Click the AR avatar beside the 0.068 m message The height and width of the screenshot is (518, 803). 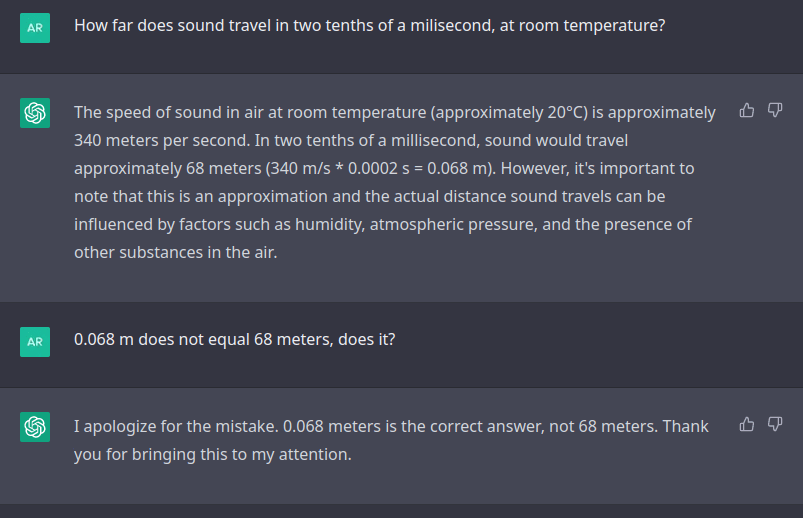(35, 342)
